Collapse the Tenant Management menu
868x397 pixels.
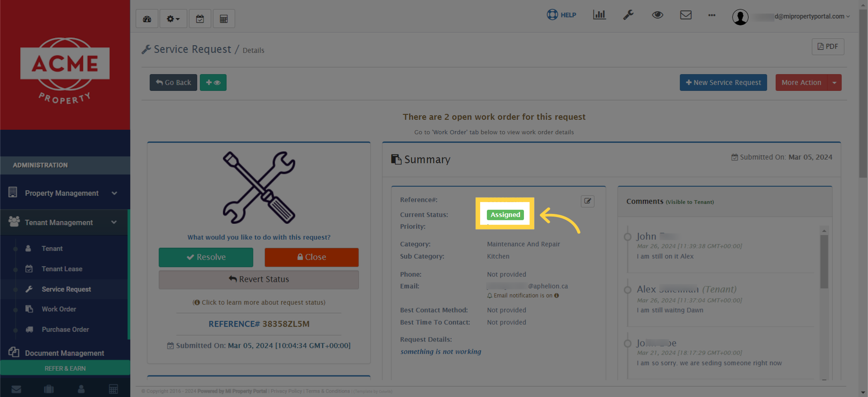pyautogui.click(x=64, y=222)
